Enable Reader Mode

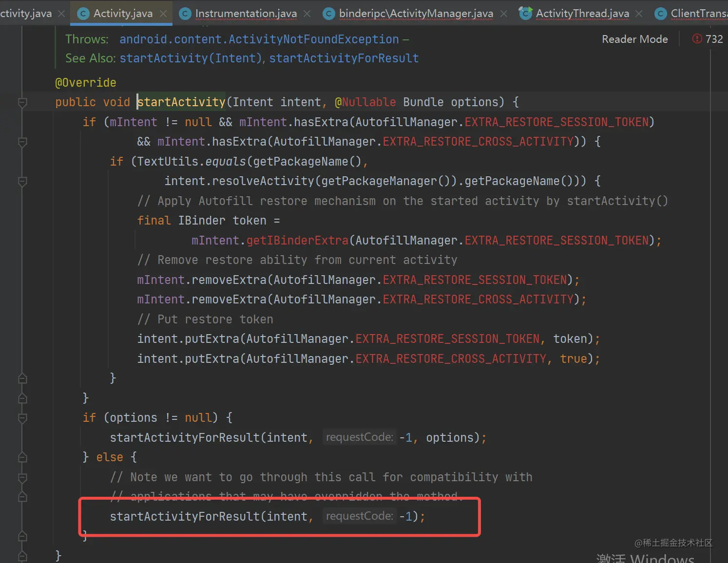point(634,39)
